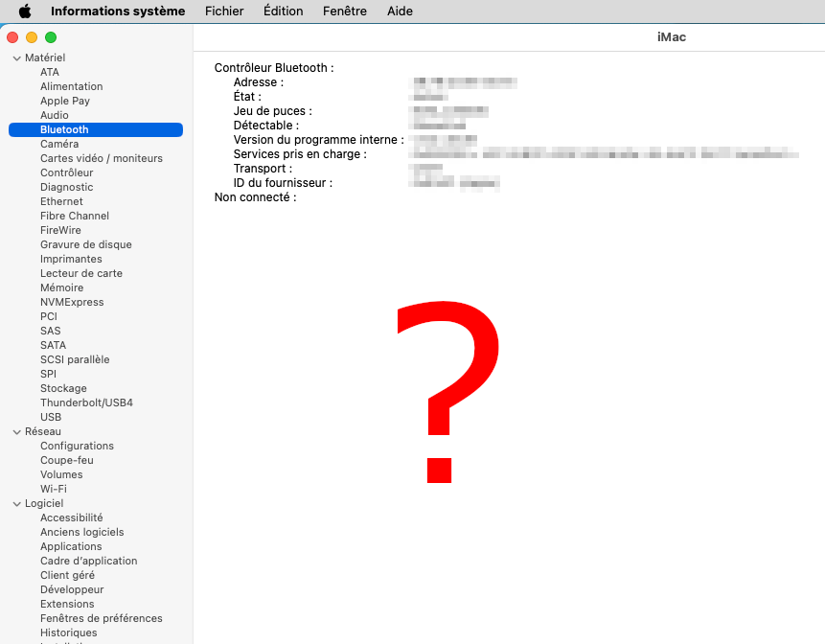825x644 pixels.
Task: Open the Aide menu
Action: [x=400, y=11]
